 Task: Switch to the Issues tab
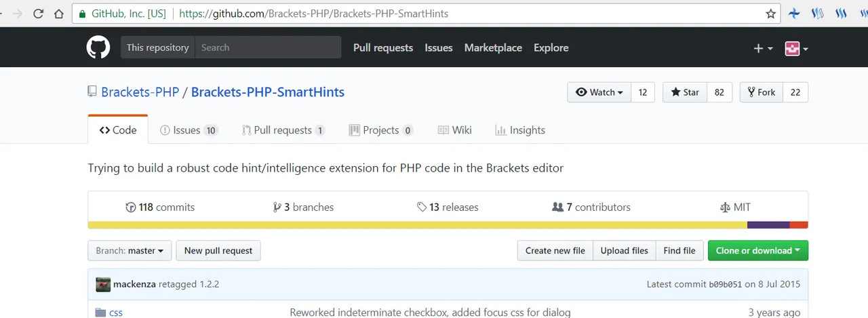click(x=189, y=130)
